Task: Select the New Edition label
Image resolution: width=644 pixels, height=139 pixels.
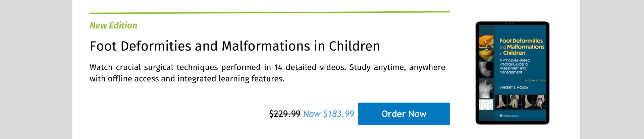Action: [x=113, y=25]
